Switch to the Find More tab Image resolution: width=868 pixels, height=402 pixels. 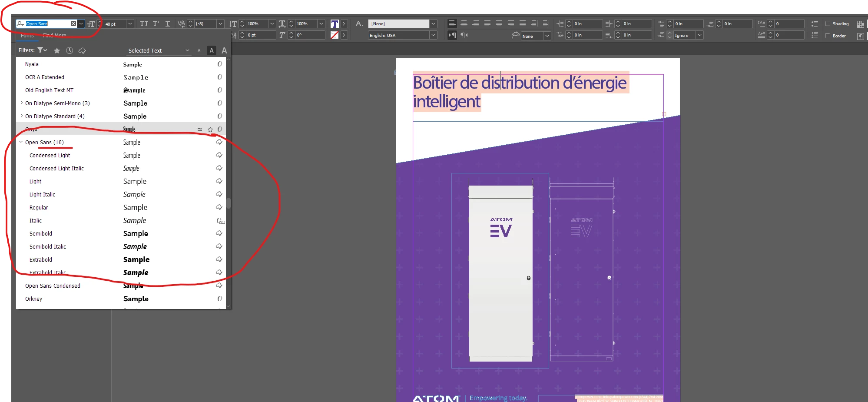point(55,36)
